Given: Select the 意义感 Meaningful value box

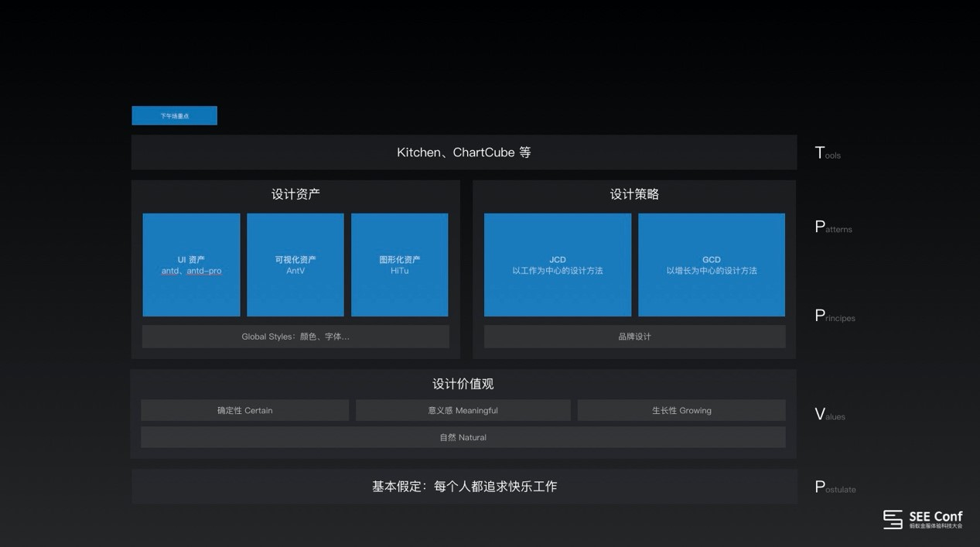Looking at the screenshot, I should pos(463,410).
